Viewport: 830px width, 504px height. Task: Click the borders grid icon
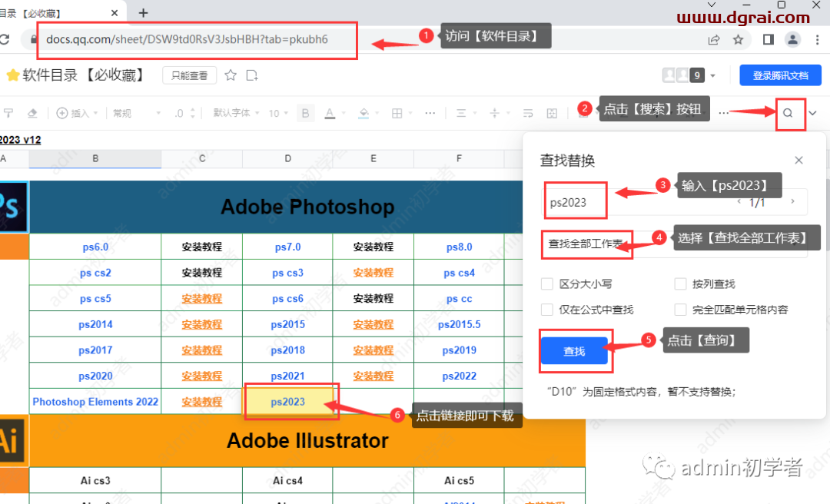point(397,113)
